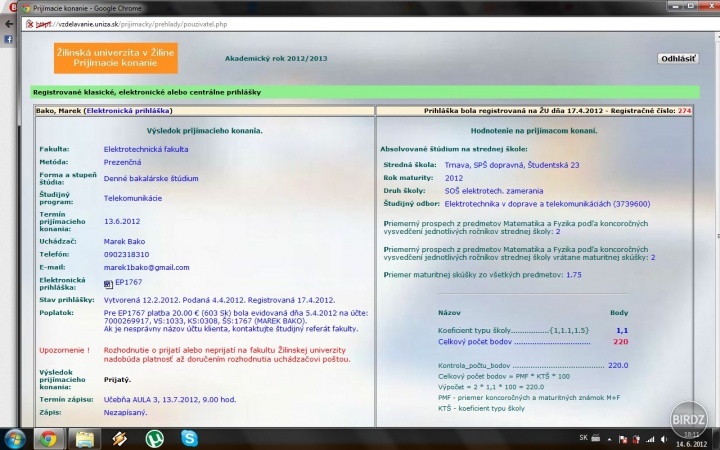Click the red Upozornenie ! label
720x450 pixels.
point(65,350)
